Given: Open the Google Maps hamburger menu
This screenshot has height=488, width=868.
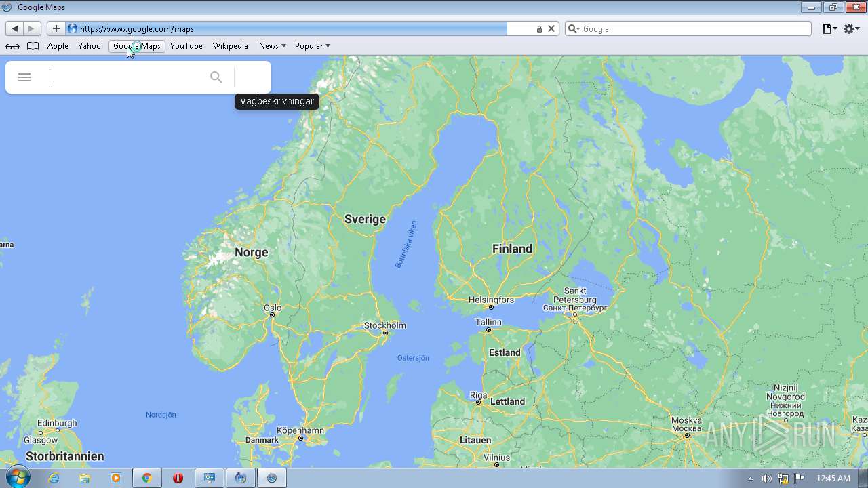Looking at the screenshot, I should (24, 77).
